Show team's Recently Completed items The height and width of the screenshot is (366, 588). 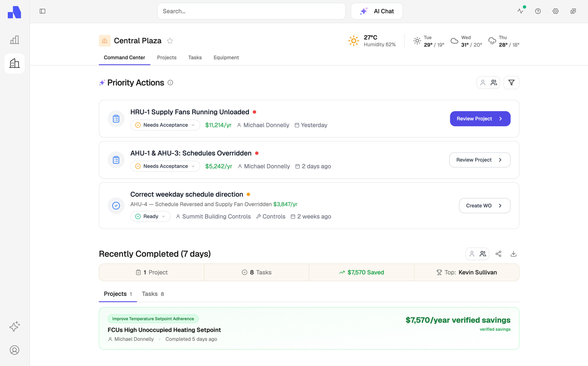pos(483,254)
